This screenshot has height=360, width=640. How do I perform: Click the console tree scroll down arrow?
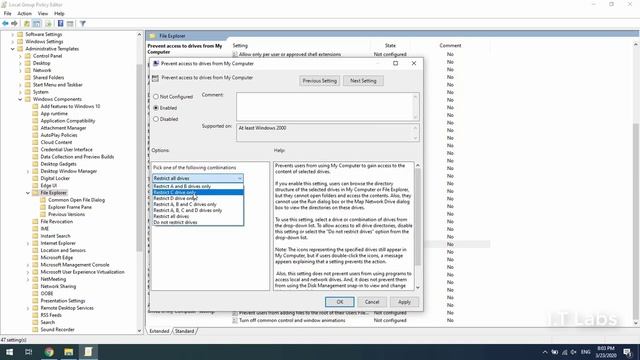[x=140, y=330]
